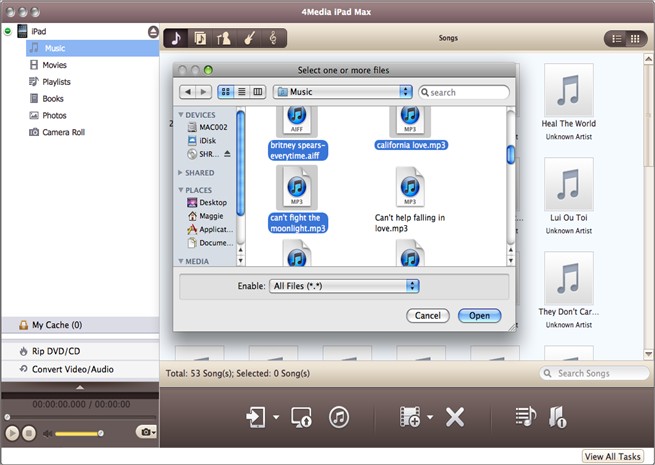Switch to list view in main toolbar
This screenshot has width=655, height=465.
pyautogui.click(x=617, y=39)
